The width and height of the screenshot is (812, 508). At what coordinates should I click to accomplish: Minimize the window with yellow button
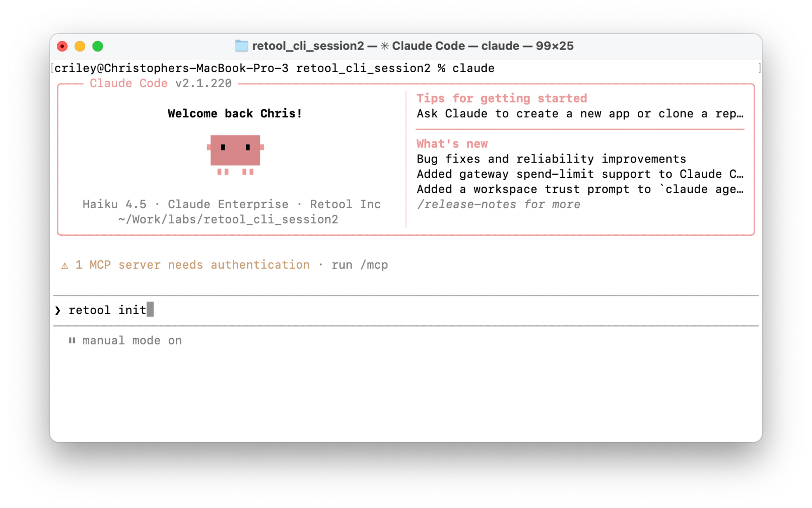click(x=80, y=46)
